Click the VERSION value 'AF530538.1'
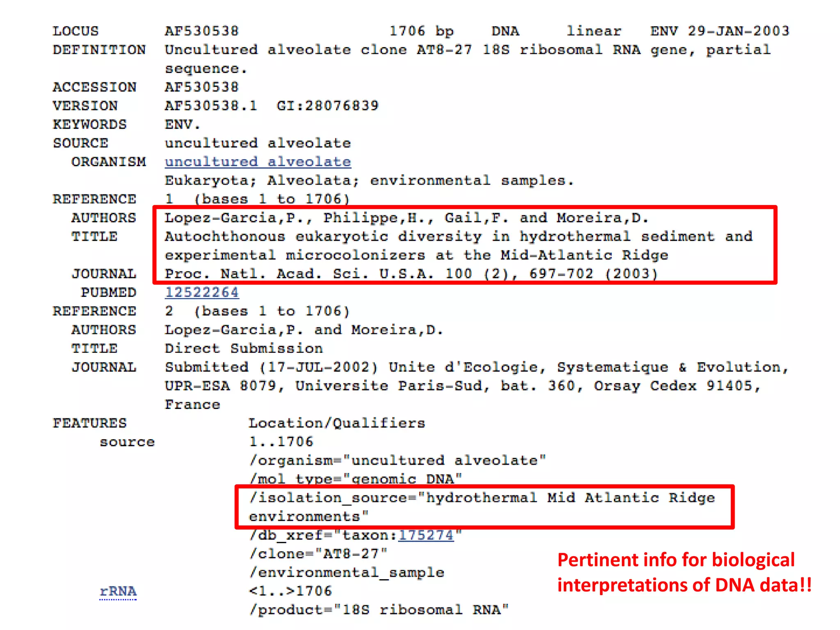 pyautogui.click(x=211, y=106)
